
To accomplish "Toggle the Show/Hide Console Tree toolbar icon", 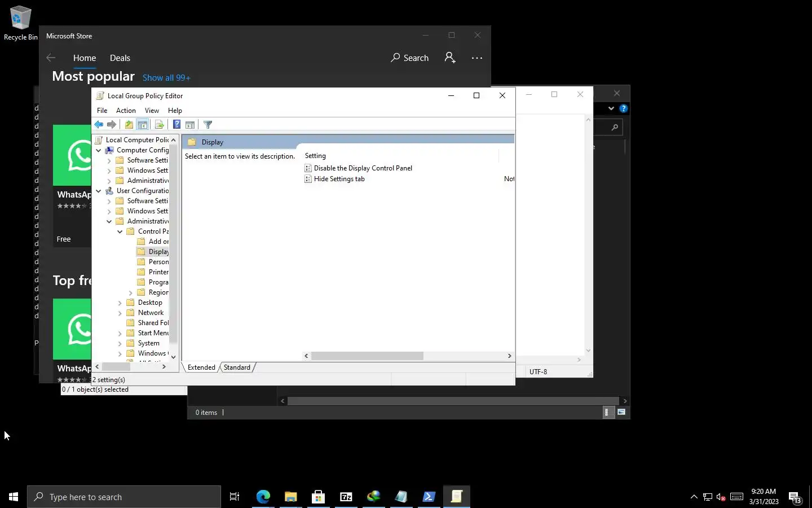I will [143, 125].
